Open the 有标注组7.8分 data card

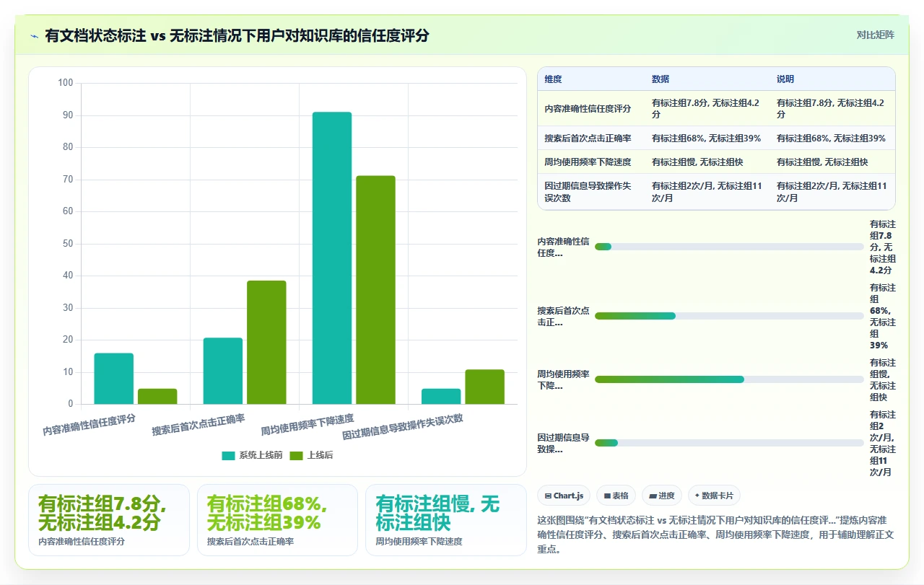coord(109,520)
